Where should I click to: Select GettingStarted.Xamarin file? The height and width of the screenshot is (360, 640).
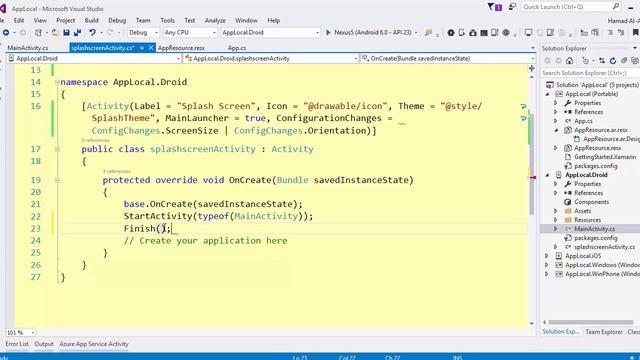coord(605,157)
